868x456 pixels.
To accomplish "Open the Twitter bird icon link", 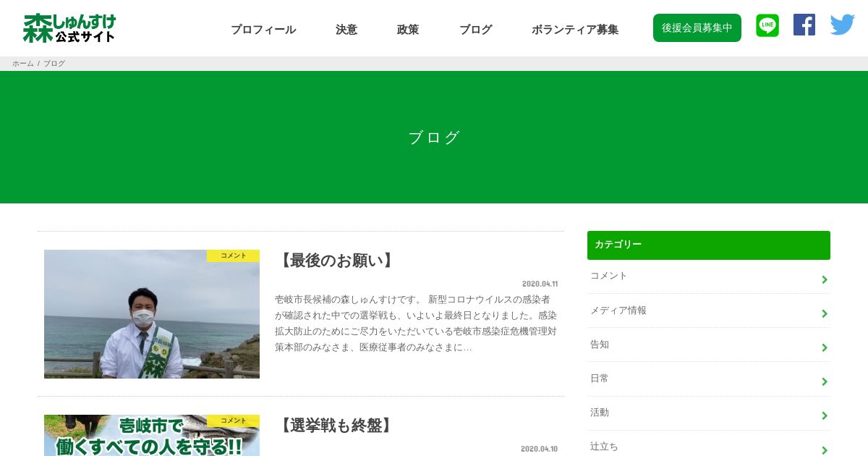I will click(x=842, y=25).
